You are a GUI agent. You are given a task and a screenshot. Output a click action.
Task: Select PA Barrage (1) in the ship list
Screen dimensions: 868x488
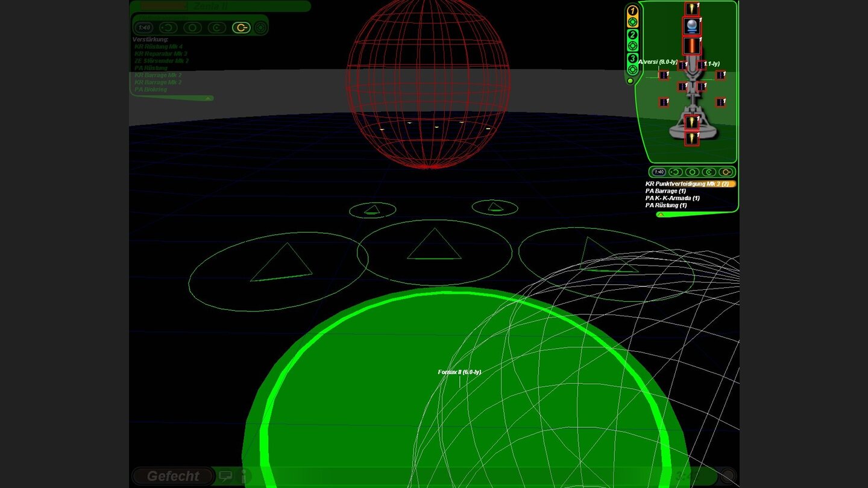665,191
